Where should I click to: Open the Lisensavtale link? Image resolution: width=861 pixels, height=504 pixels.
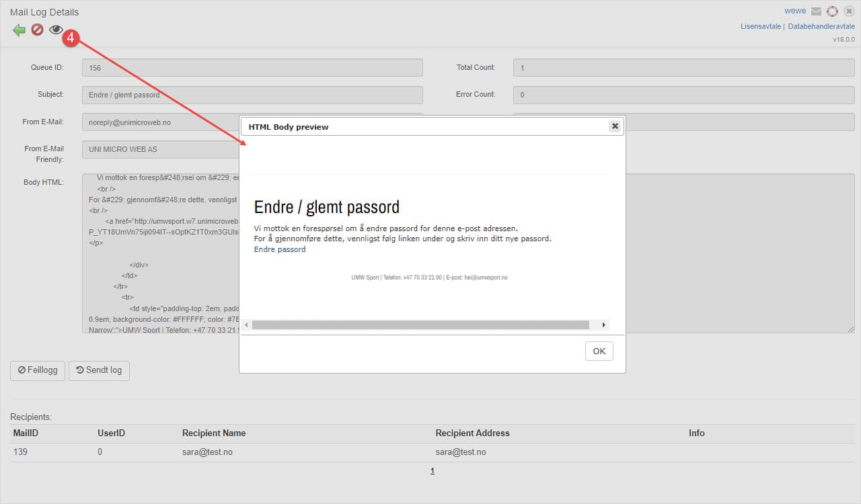pos(760,27)
